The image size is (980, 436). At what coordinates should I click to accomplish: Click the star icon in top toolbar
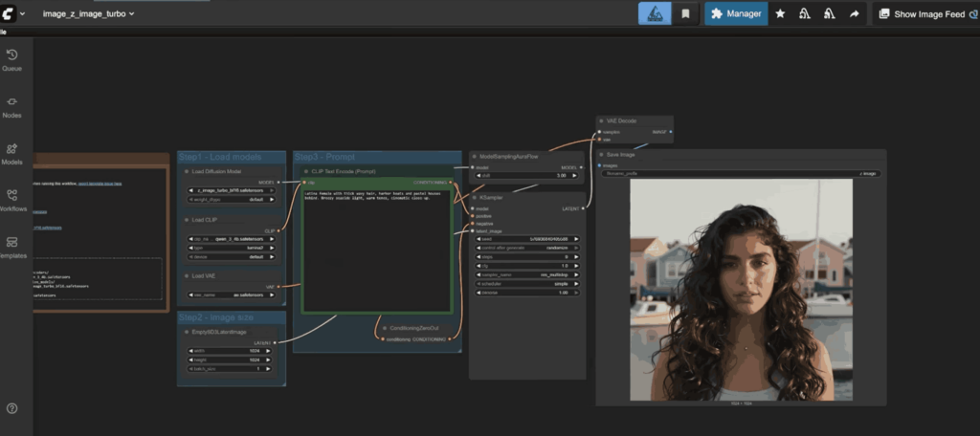780,13
